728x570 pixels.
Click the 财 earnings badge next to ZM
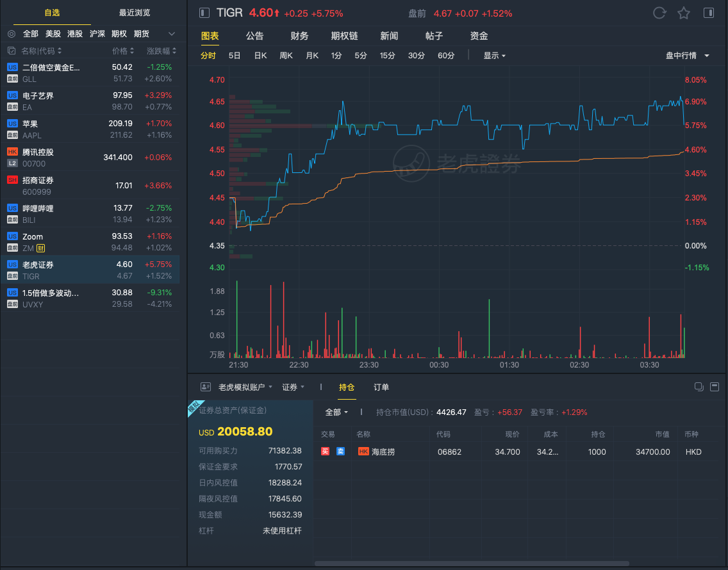(x=41, y=248)
